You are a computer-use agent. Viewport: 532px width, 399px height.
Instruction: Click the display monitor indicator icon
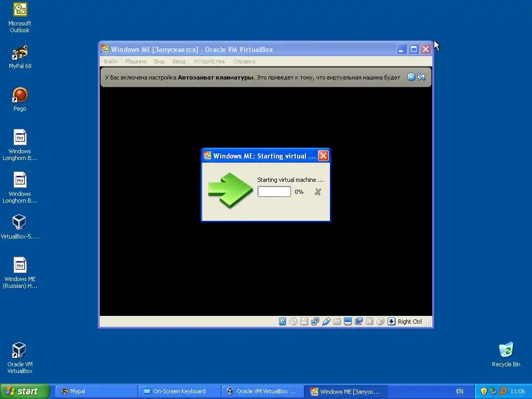[348, 321]
